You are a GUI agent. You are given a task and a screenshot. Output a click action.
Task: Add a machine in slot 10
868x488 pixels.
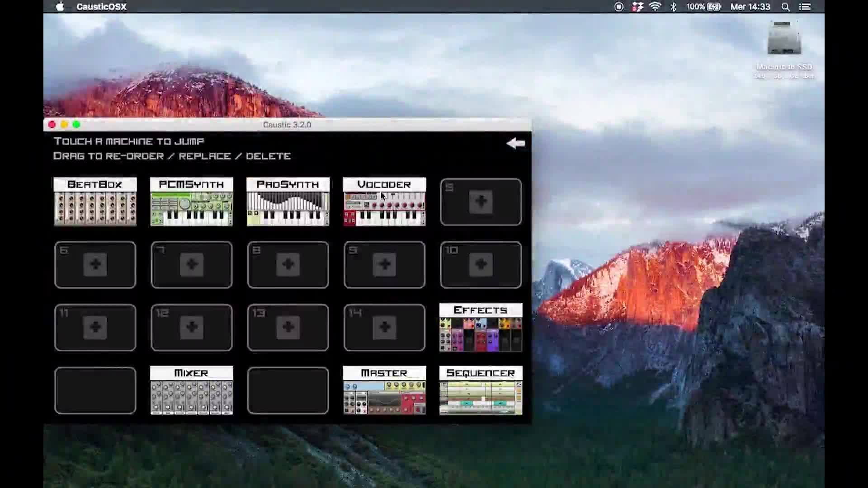tap(481, 264)
